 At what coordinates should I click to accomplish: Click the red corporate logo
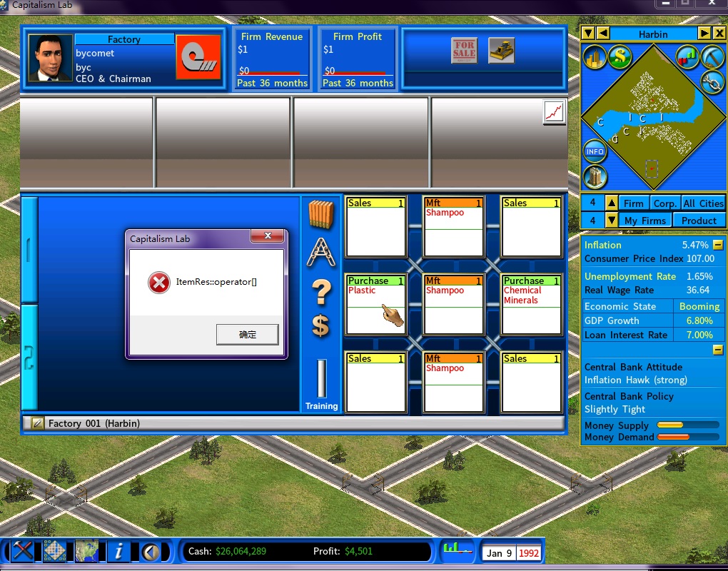click(198, 56)
